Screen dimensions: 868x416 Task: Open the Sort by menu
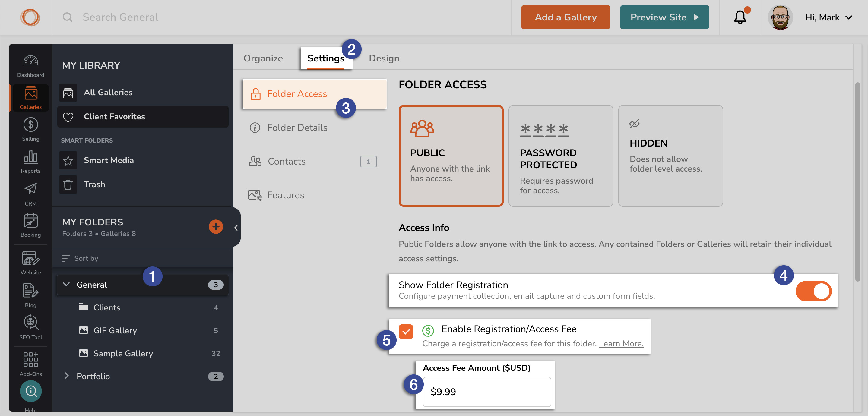(80, 258)
